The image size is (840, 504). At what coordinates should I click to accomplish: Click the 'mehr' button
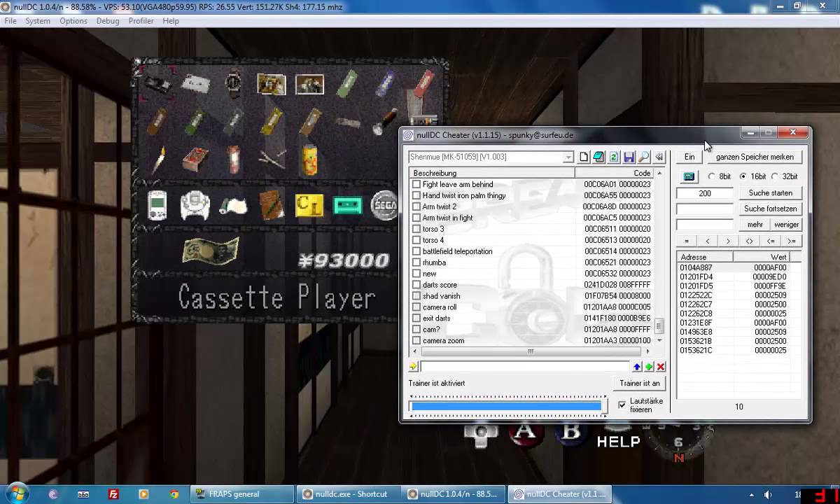(x=755, y=225)
